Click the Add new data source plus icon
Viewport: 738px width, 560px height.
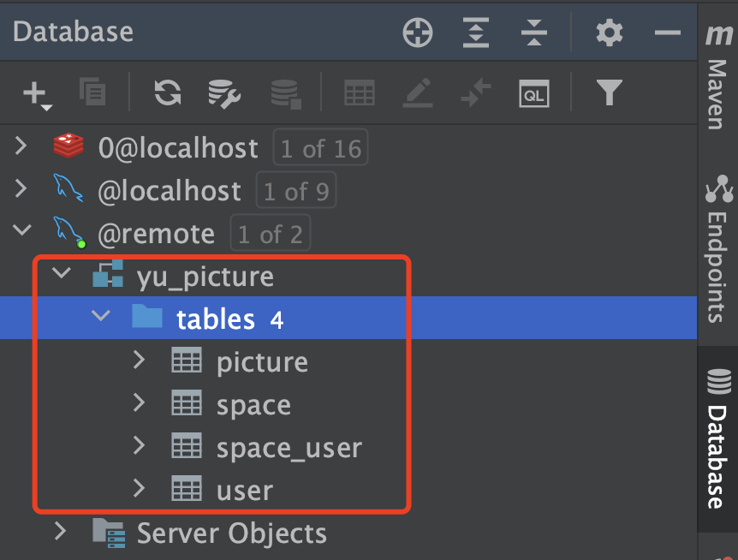pyautogui.click(x=36, y=92)
